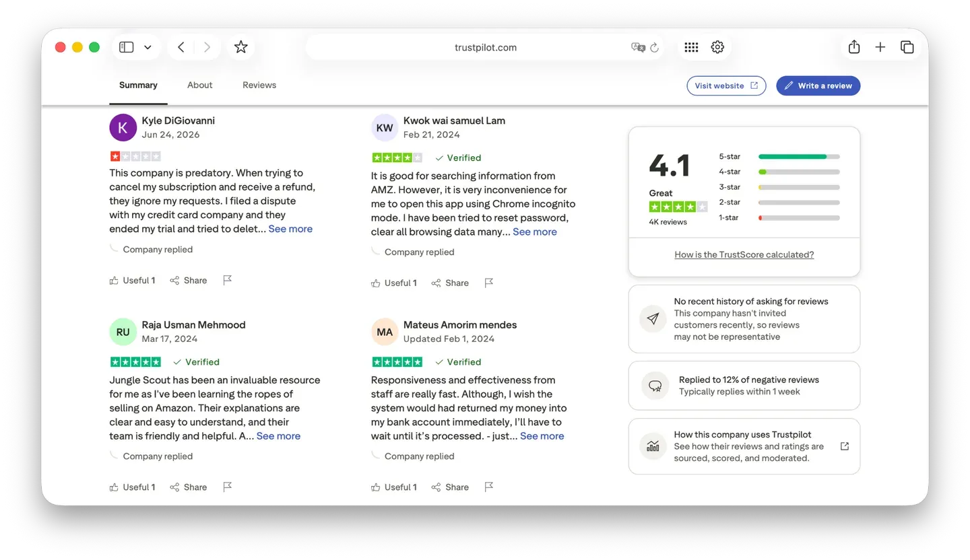Open Kyle DiGiovanni's profile name
The height and width of the screenshot is (560, 970).
178,120
